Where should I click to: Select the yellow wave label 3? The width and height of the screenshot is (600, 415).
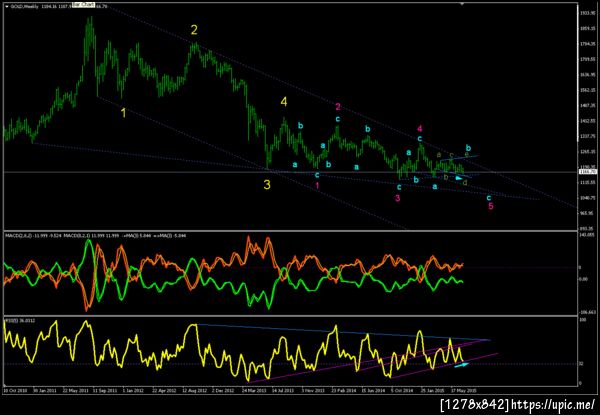267,185
